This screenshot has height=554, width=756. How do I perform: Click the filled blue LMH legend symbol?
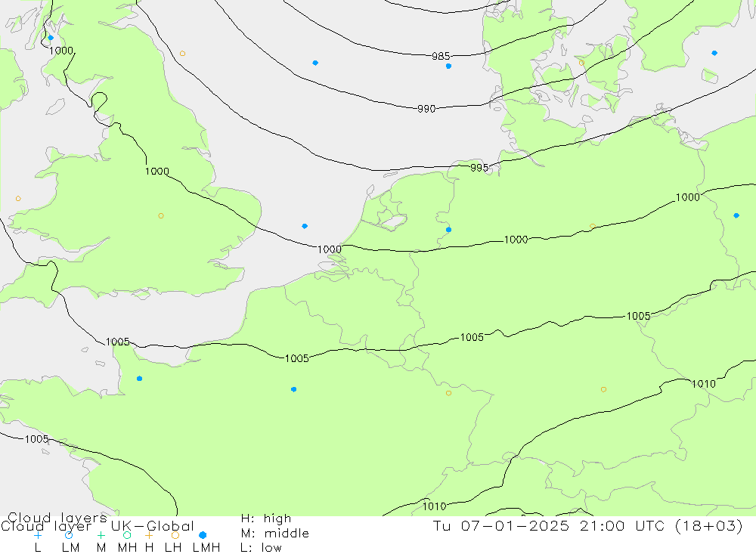203,535
